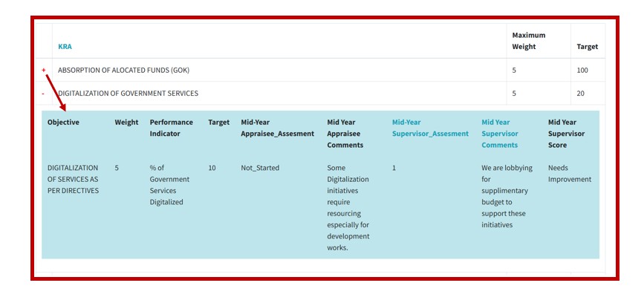Open the Mid Year Supervisor Comments header

pyautogui.click(x=499, y=134)
